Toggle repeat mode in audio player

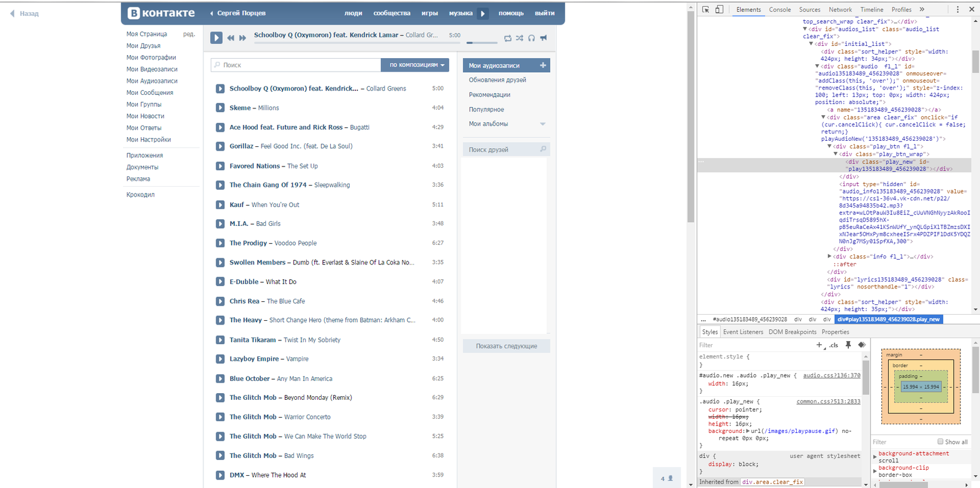(x=508, y=38)
